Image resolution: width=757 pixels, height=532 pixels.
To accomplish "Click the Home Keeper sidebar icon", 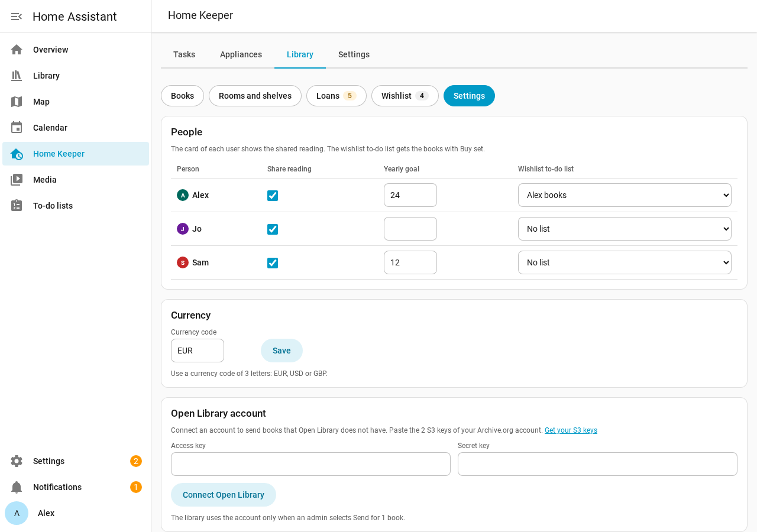I will click(x=17, y=154).
